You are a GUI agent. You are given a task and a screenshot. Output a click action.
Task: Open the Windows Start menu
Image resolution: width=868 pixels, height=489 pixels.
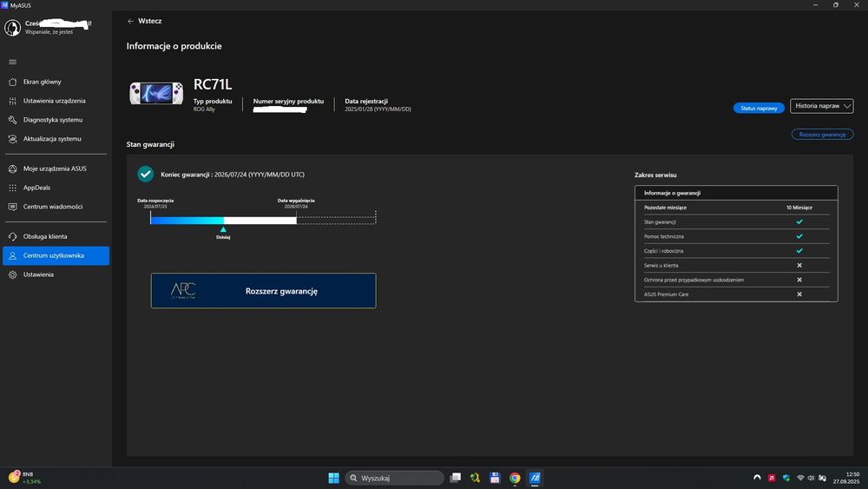(334, 478)
